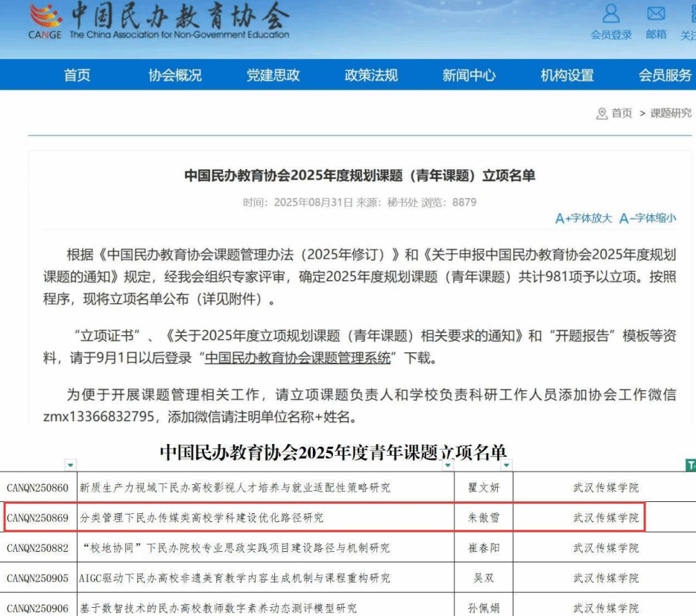This screenshot has height=616, width=696.
Task: Open 中国民办教育协会课题管理系统 hyperlink
Action: tap(298, 358)
